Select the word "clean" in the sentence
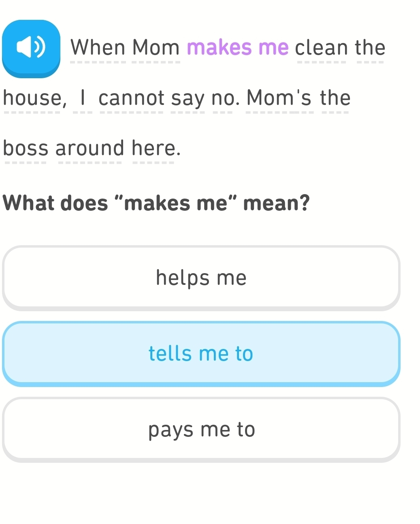Viewport: 420px width, 524px height. (x=321, y=47)
